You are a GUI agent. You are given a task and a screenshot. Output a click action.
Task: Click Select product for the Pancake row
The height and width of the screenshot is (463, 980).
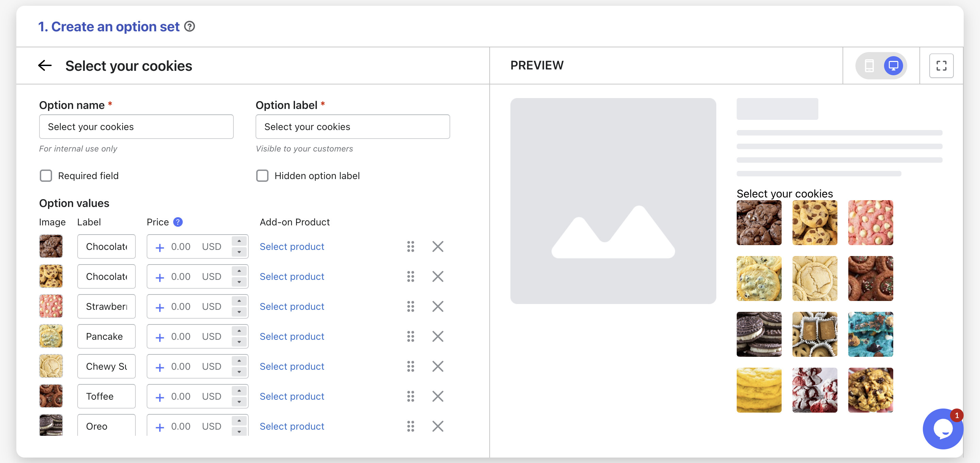(292, 336)
